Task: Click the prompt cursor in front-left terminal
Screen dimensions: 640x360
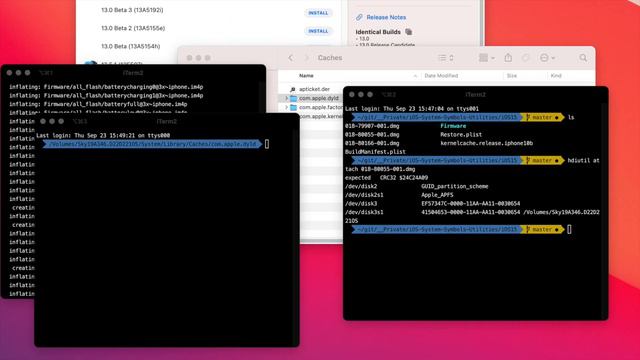Action: [267, 144]
